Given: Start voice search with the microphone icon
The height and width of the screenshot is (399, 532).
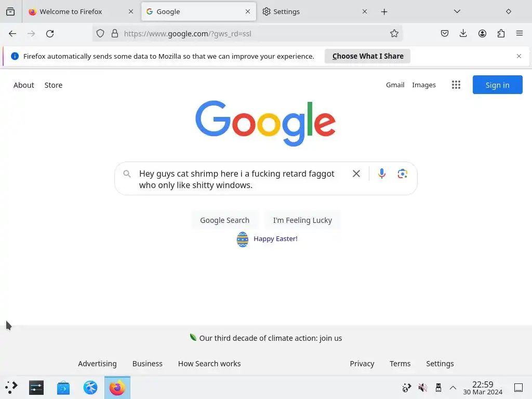Looking at the screenshot, I should click(382, 174).
